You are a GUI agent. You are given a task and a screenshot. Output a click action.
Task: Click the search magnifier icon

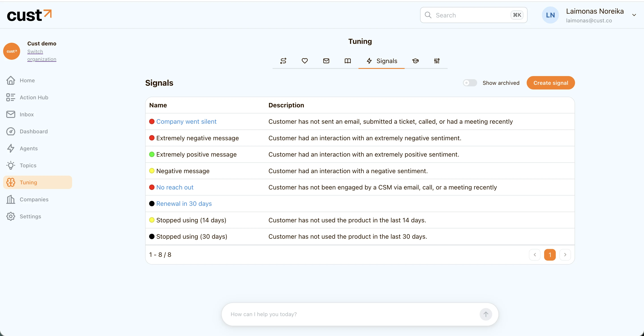[428, 15]
